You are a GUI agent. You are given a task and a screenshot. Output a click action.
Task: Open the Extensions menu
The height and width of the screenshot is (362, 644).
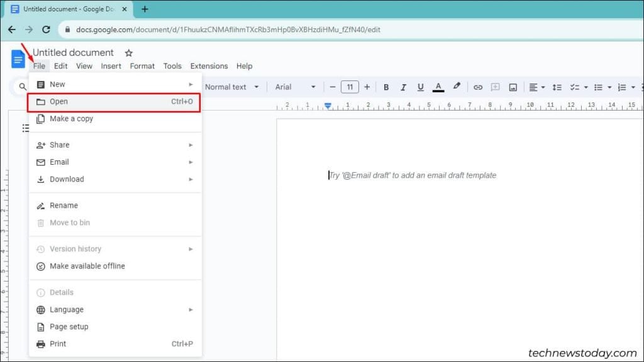(x=209, y=66)
